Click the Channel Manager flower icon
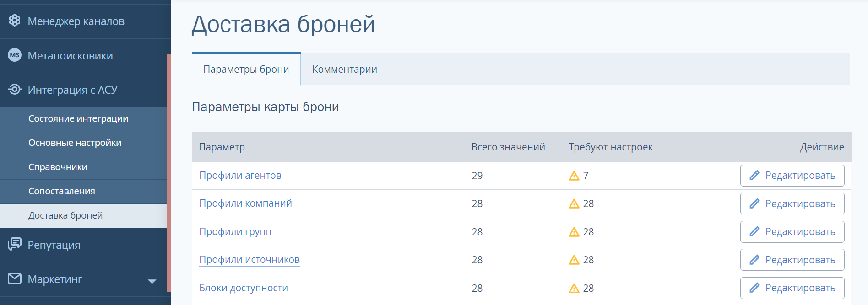This screenshot has height=305, width=868. tap(15, 21)
